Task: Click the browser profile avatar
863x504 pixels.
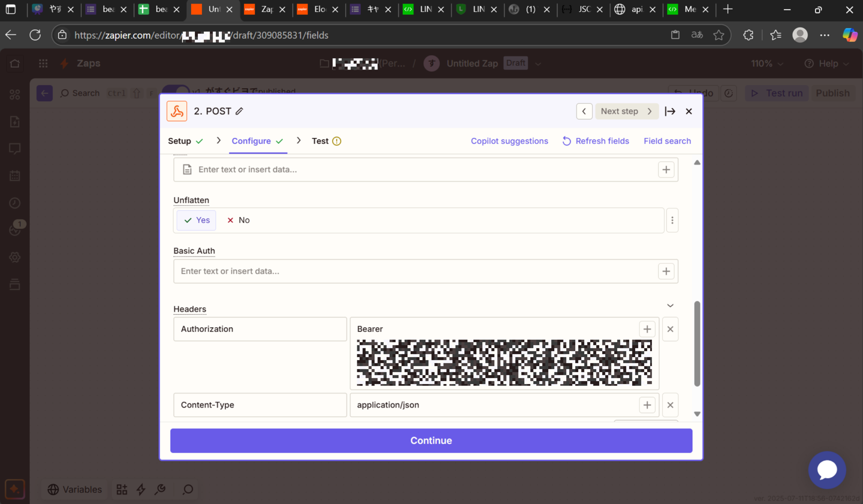Action: click(800, 35)
